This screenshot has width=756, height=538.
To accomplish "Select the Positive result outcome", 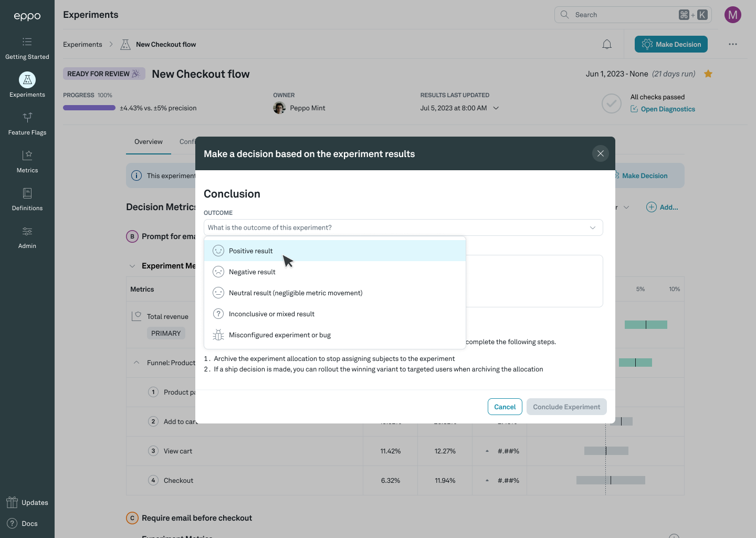I will pos(251,251).
